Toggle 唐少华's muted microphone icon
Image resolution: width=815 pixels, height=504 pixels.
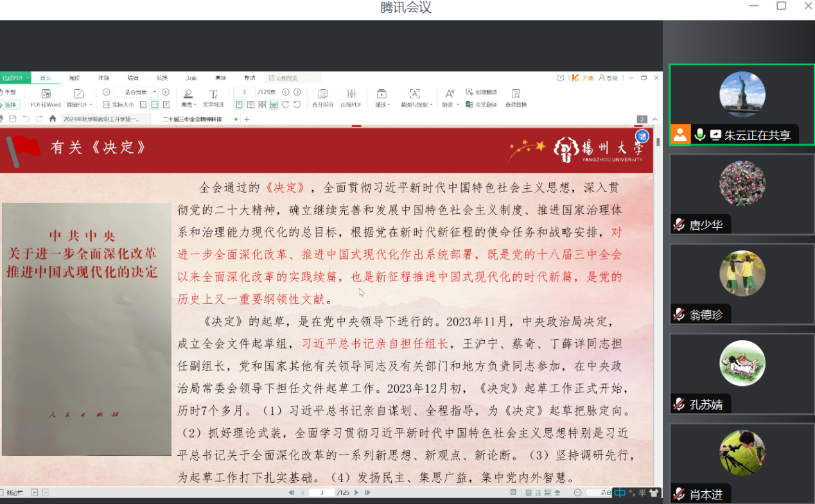[x=679, y=225]
